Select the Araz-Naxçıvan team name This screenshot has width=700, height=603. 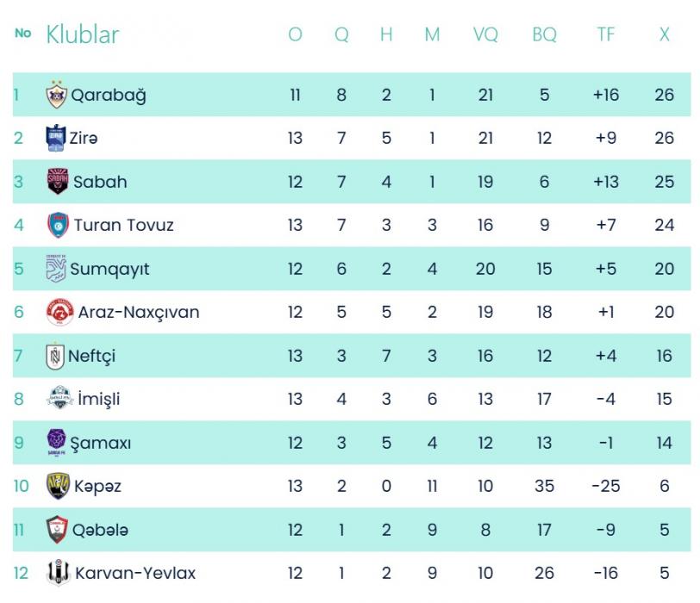pos(139,312)
